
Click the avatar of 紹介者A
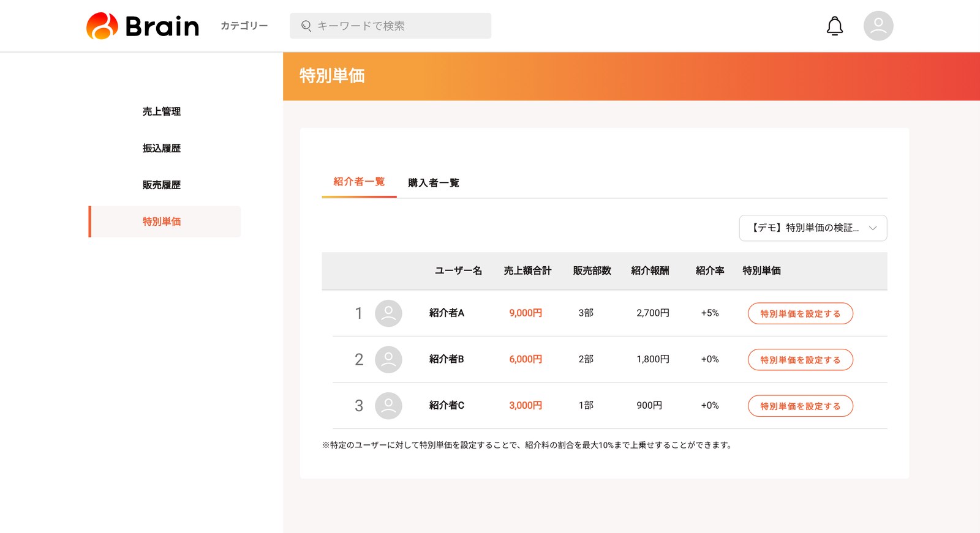click(x=388, y=313)
